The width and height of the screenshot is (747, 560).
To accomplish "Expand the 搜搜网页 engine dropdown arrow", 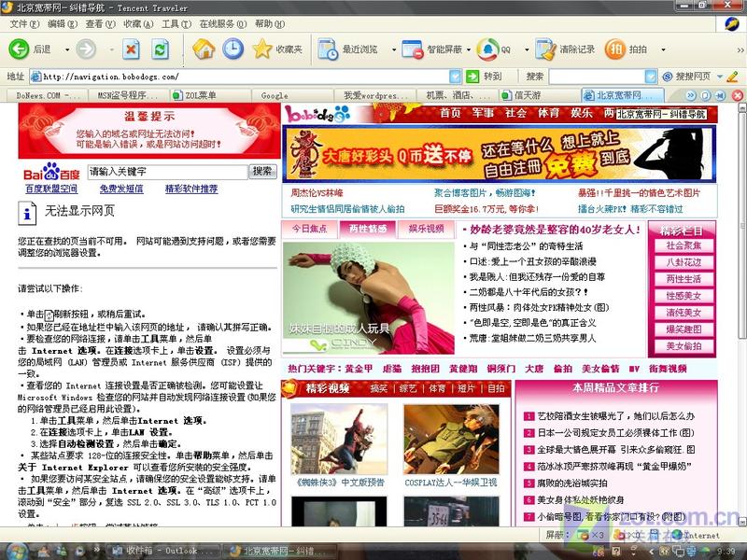I will pos(719,77).
